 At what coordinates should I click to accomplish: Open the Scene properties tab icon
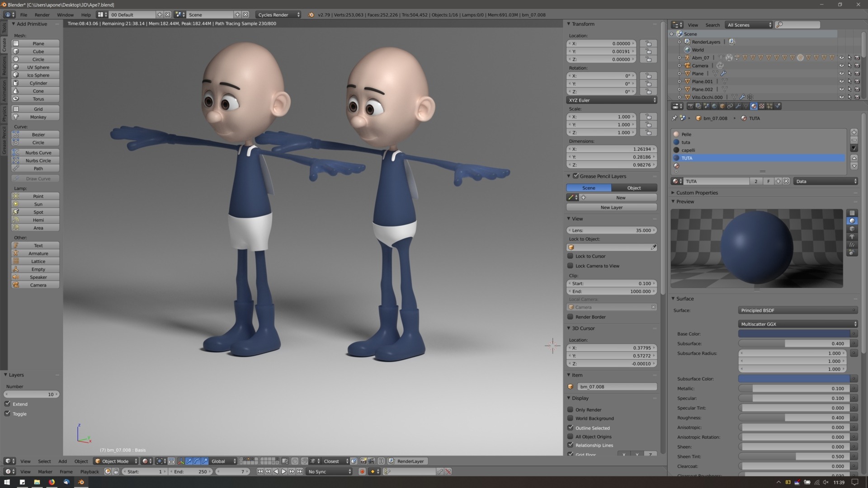[706, 106]
